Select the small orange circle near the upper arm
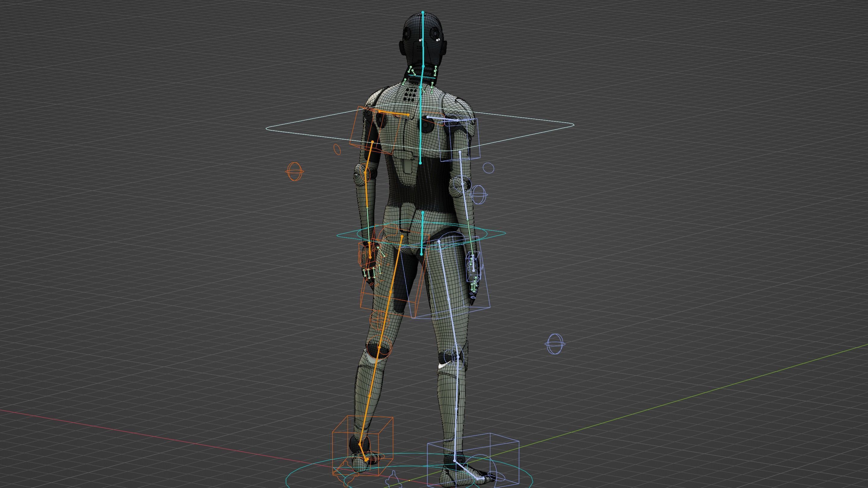 pos(337,149)
